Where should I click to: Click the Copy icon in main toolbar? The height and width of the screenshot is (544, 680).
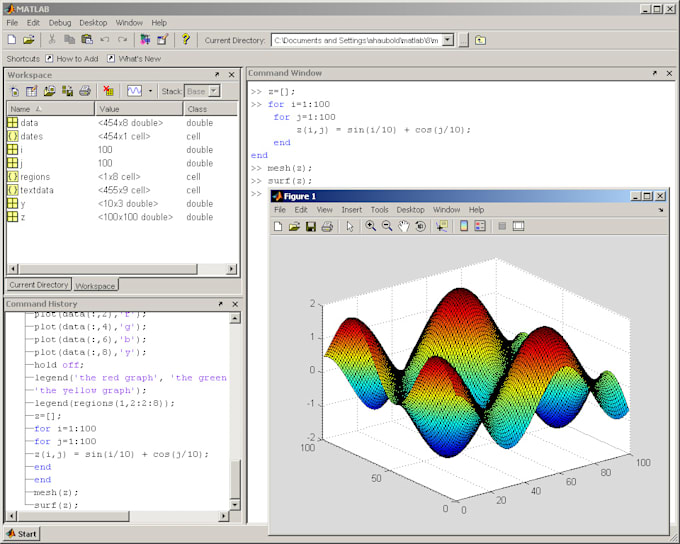click(69, 40)
